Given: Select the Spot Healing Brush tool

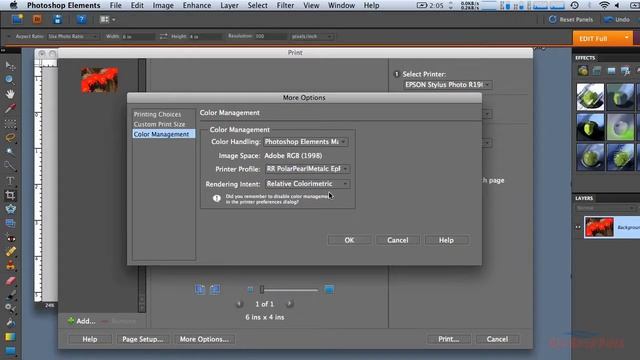Looking at the screenshot, I should click(x=10, y=252).
